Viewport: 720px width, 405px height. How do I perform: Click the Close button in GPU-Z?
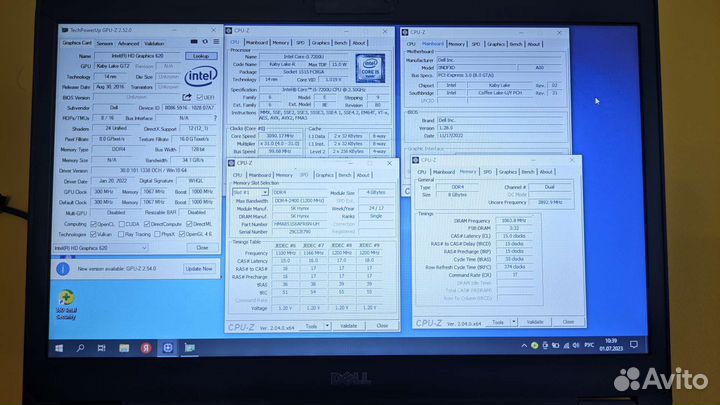(x=202, y=248)
